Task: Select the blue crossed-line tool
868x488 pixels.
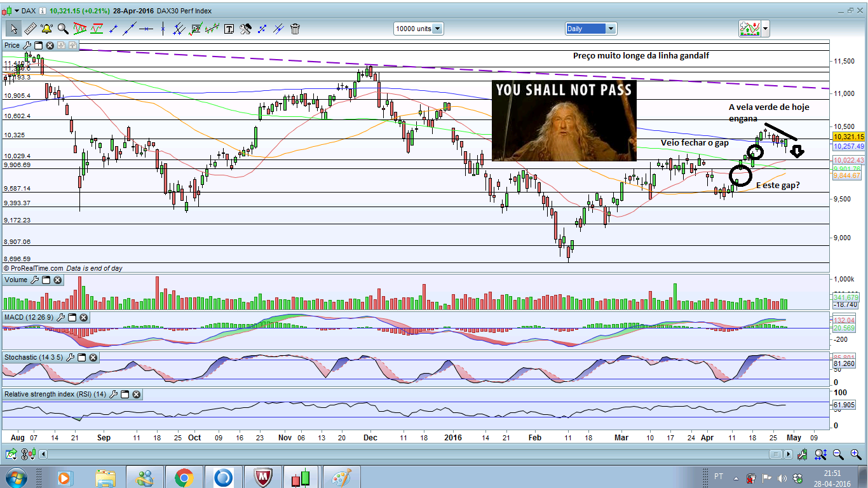Action: tap(278, 29)
